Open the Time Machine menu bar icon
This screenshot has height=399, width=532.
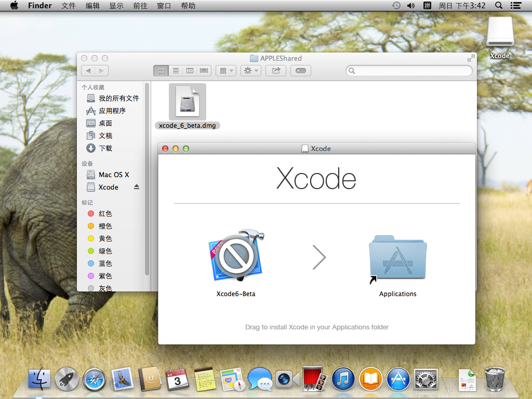[396, 5]
